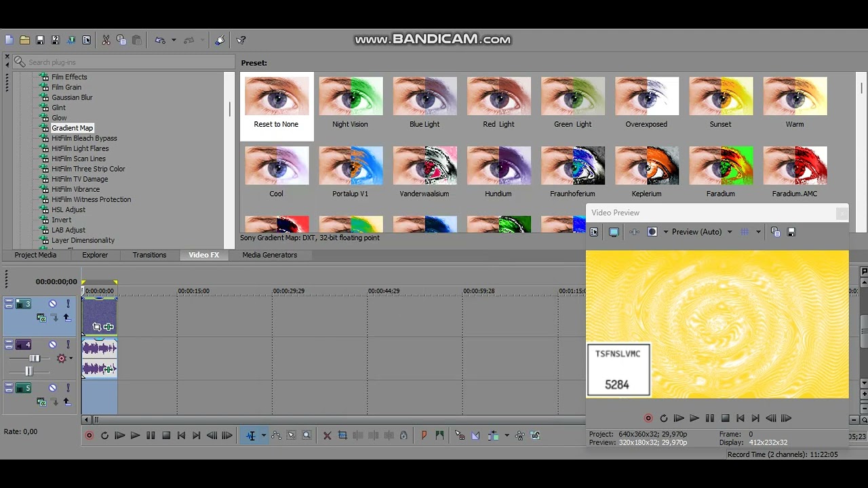Open the Media Generators tab
This screenshot has width=868, height=488.
(270, 255)
